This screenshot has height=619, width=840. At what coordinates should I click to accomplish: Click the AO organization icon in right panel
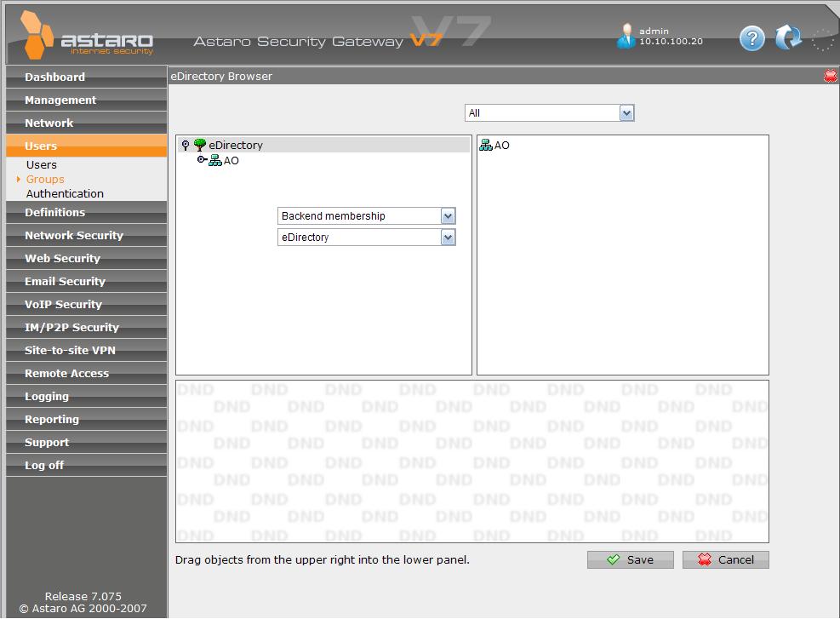pyautogui.click(x=486, y=145)
